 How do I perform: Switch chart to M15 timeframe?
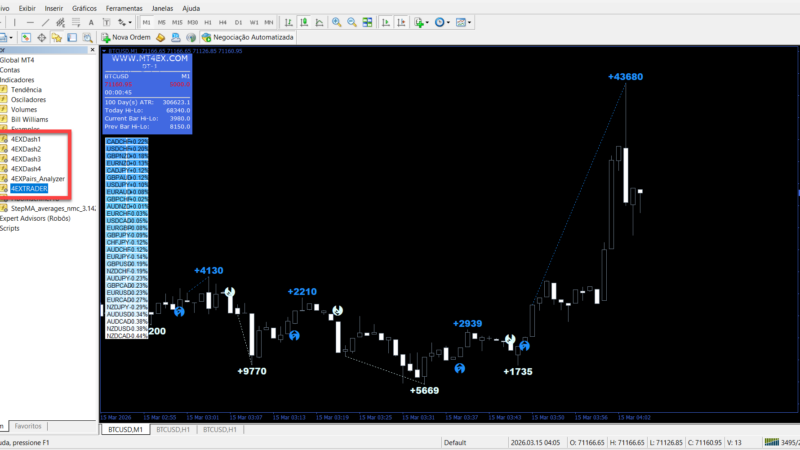177,22
